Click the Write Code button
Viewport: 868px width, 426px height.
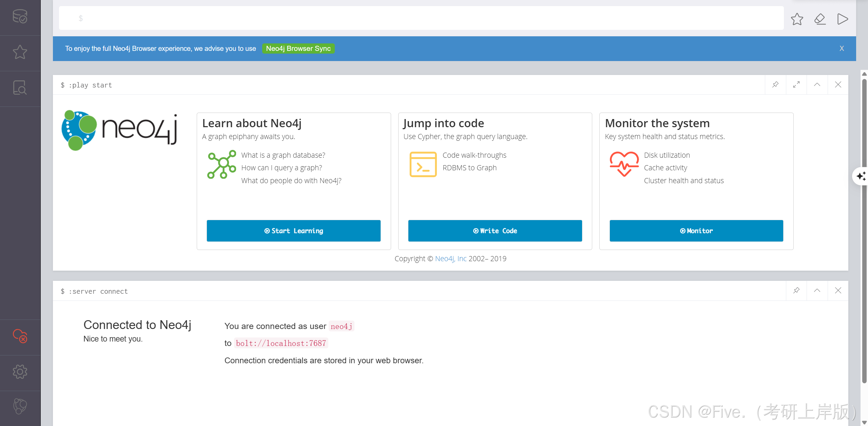[x=495, y=231]
